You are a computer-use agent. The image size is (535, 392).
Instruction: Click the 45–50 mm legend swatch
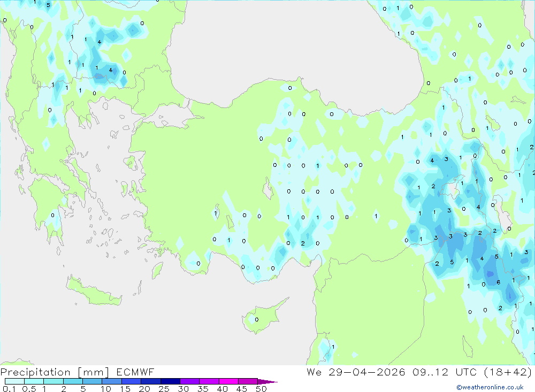click(248, 381)
